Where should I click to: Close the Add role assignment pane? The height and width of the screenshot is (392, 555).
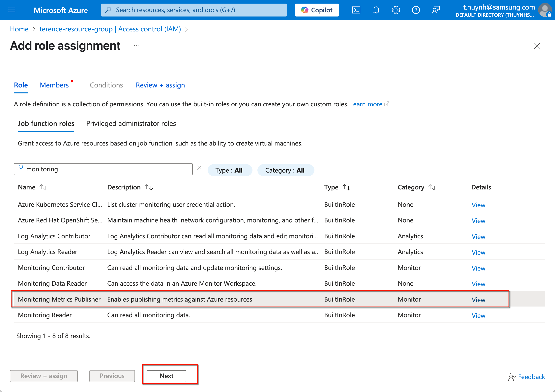pos(537,46)
